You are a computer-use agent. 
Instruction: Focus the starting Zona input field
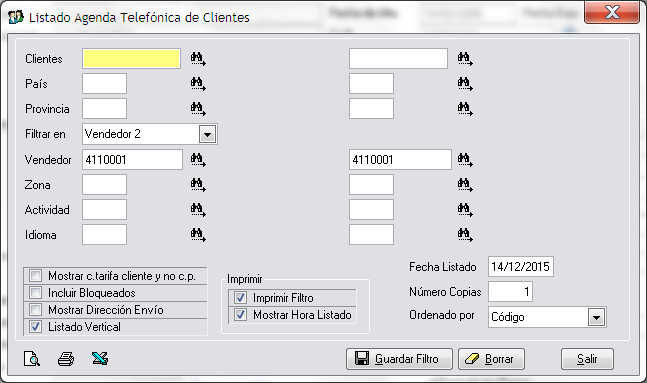(104, 184)
